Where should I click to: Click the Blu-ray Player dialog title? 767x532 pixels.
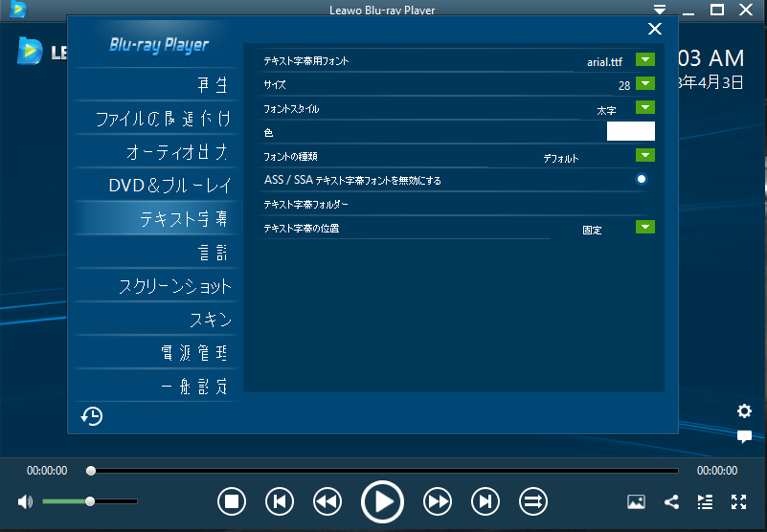(x=159, y=45)
